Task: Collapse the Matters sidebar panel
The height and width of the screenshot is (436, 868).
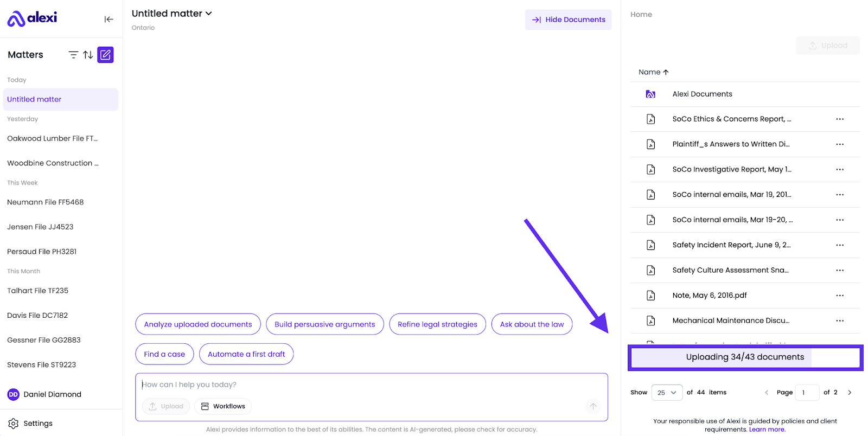Action: coord(108,19)
